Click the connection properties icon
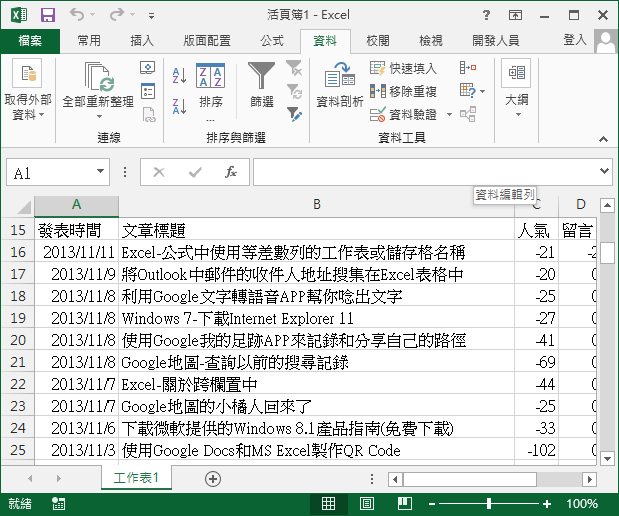The image size is (619, 516). click(x=148, y=91)
